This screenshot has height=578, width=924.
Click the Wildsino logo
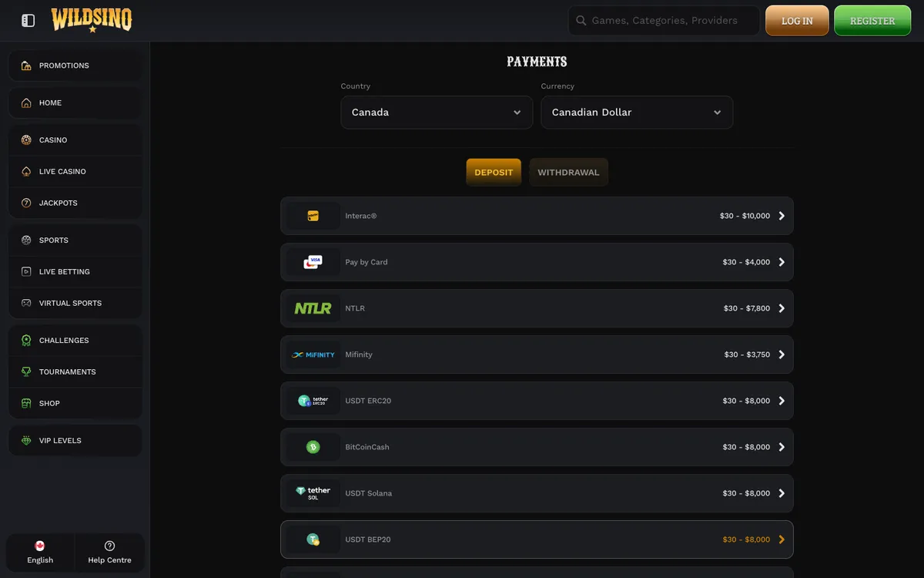click(x=92, y=19)
